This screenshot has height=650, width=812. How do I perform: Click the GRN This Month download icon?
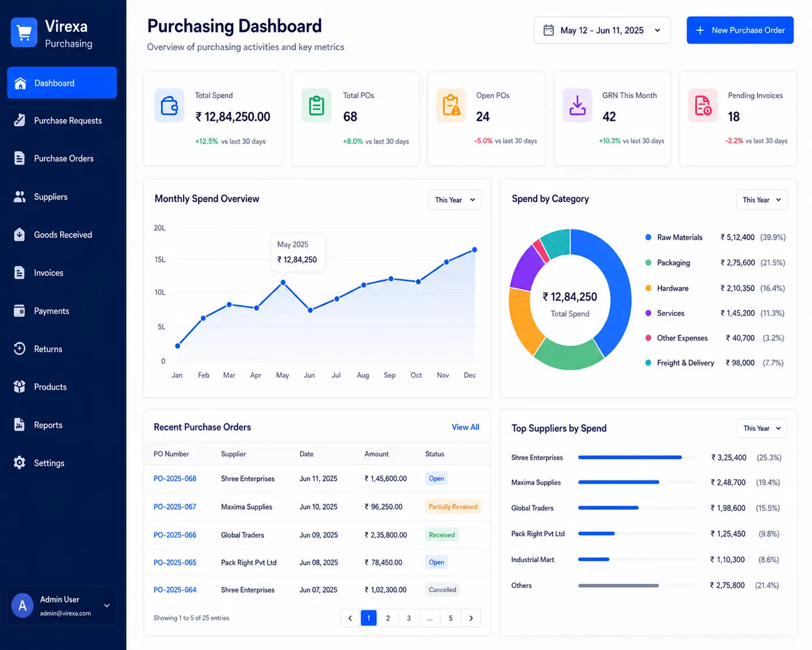coord(577,105)
